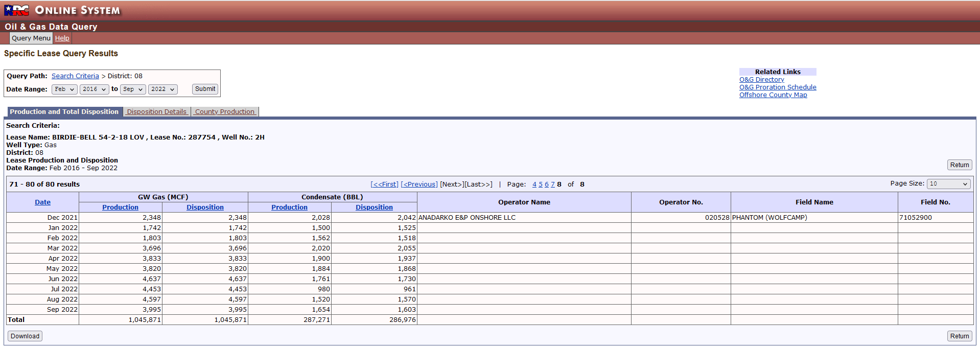Sort by Condensate Production column
The width and height of the screenshot is (980, 347).
(289, 207)
